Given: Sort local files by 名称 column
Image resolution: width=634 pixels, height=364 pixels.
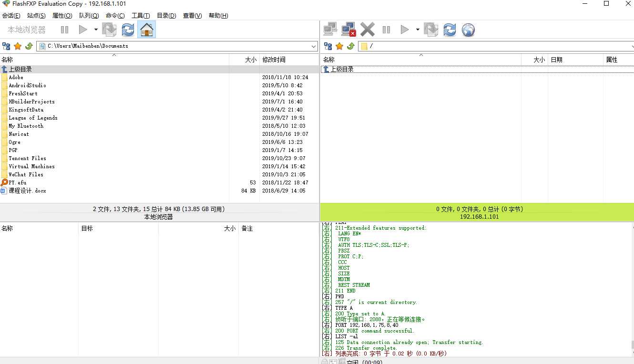Looking at the screenshot, I should point(114,60).
